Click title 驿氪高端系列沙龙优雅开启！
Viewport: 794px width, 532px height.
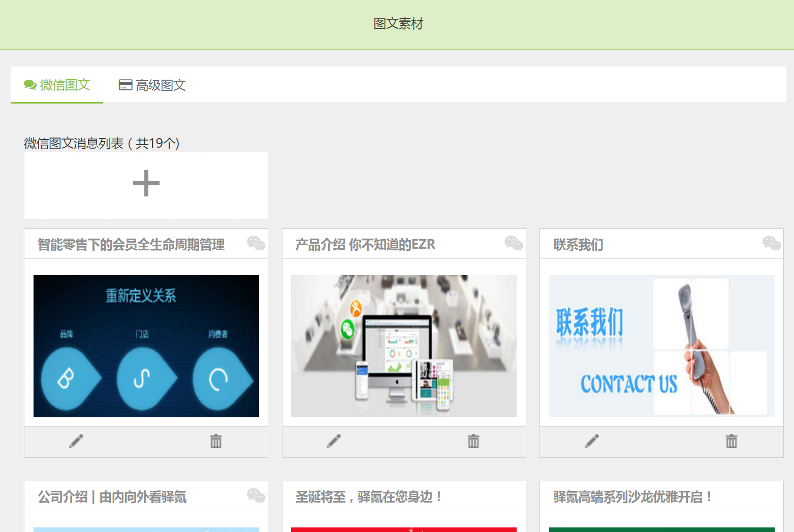point(632,497)
